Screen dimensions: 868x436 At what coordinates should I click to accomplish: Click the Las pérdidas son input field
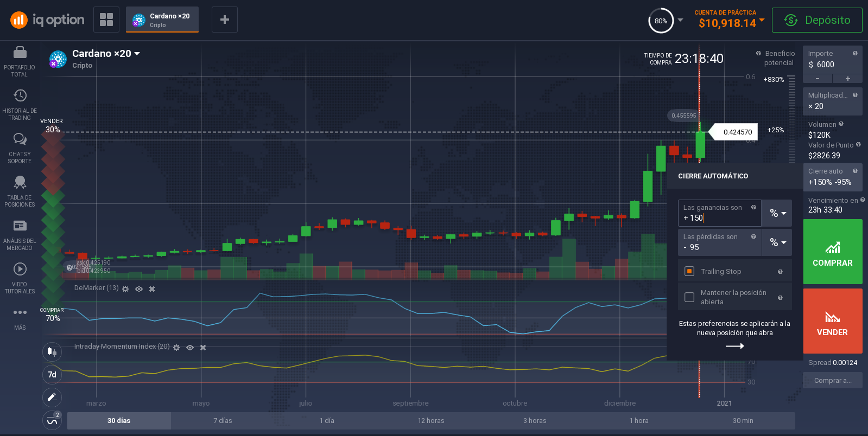click(719, 242)
